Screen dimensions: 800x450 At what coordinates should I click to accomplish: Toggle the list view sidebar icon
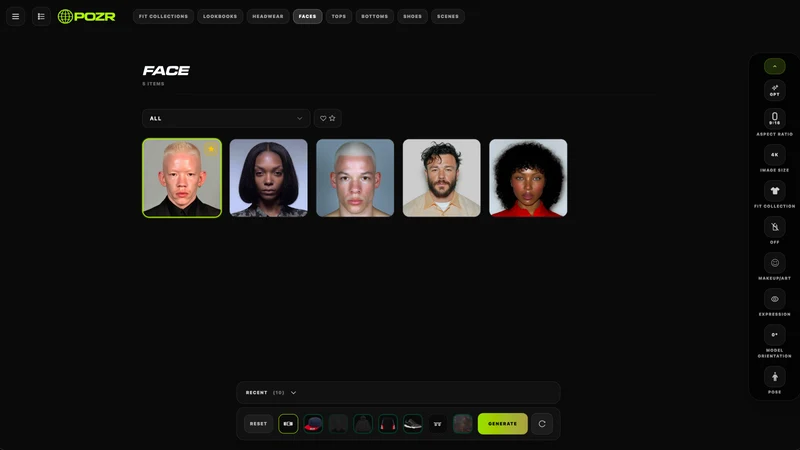click(41, 16)
